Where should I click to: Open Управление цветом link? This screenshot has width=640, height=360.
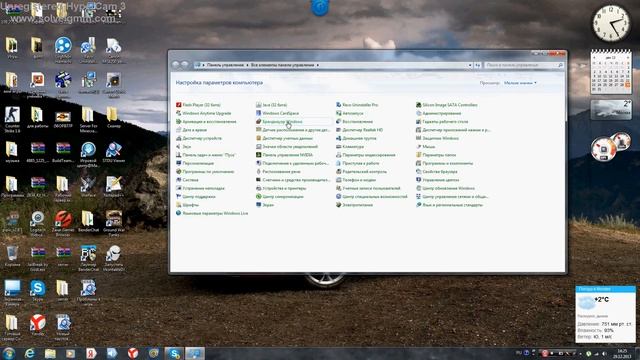tap(437, 180)
